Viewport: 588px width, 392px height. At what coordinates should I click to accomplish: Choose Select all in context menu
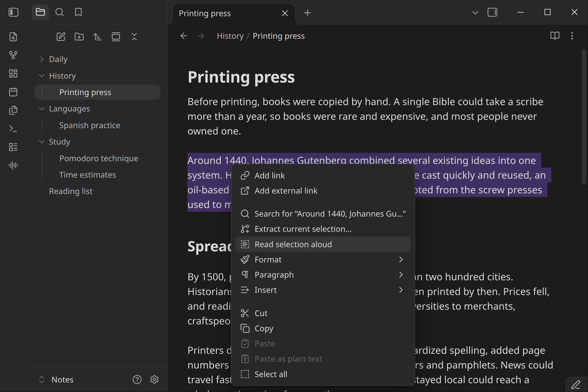[x=323, y=374]
